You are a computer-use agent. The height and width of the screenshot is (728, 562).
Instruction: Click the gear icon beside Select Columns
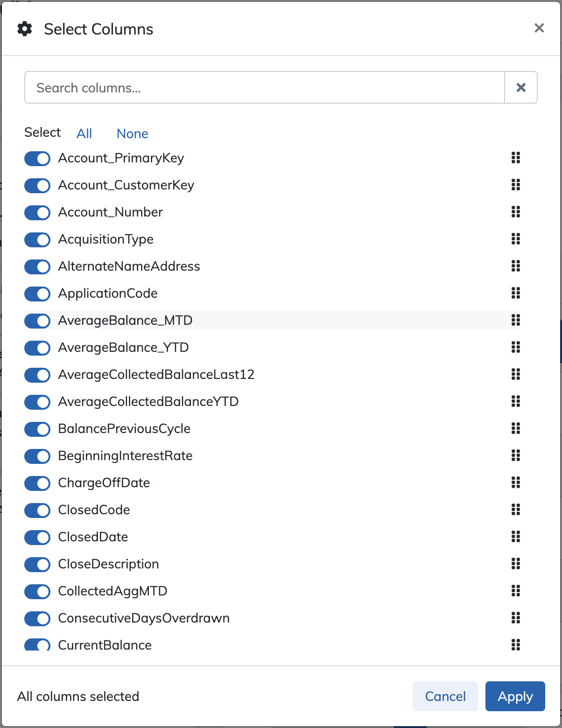click(25, 29)
